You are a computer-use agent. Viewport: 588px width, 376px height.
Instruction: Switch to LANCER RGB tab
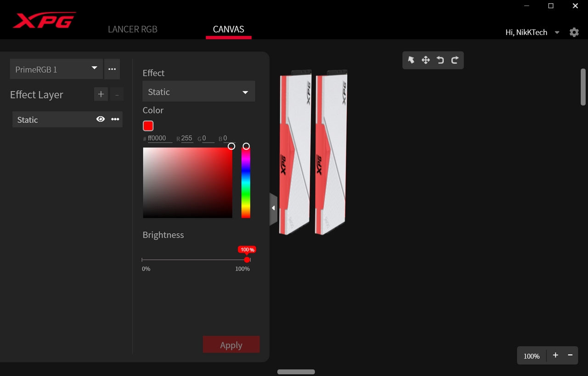[x=132, y=29]
